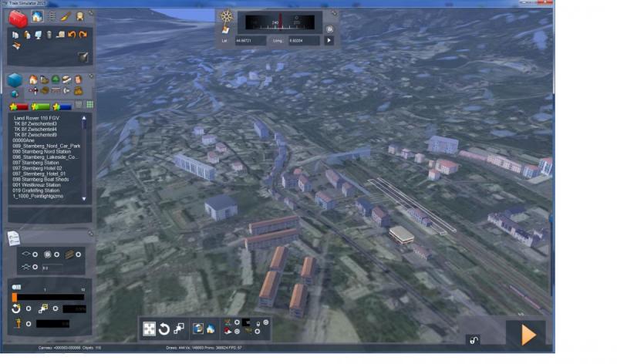Image resolution: width=617 pixels, height=364 pixels.
Task: Click the big orange Play button
Action: click(528, 335)
